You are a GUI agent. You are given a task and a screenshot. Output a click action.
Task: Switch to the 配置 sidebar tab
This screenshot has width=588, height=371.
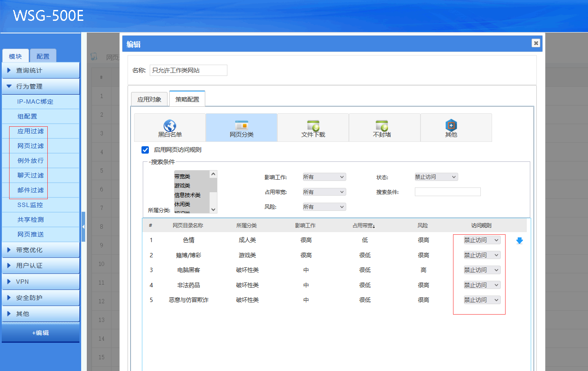click(x=43, y=56)
